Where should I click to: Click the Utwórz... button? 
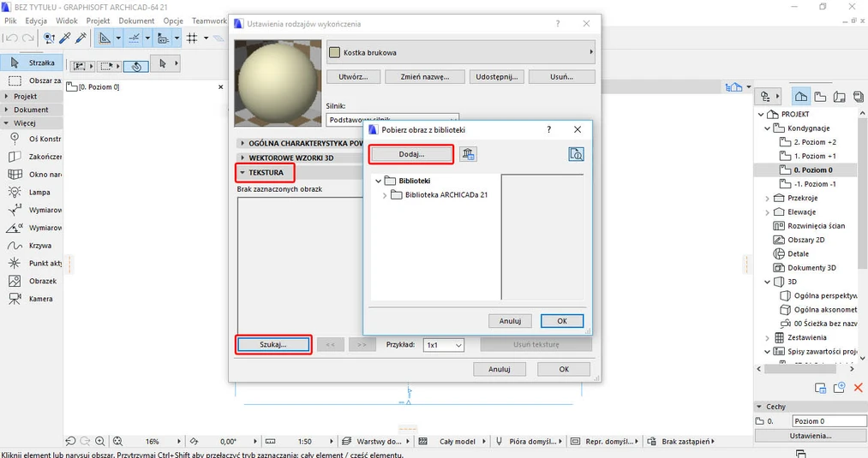pyautogui.click(x=353, y=77)
